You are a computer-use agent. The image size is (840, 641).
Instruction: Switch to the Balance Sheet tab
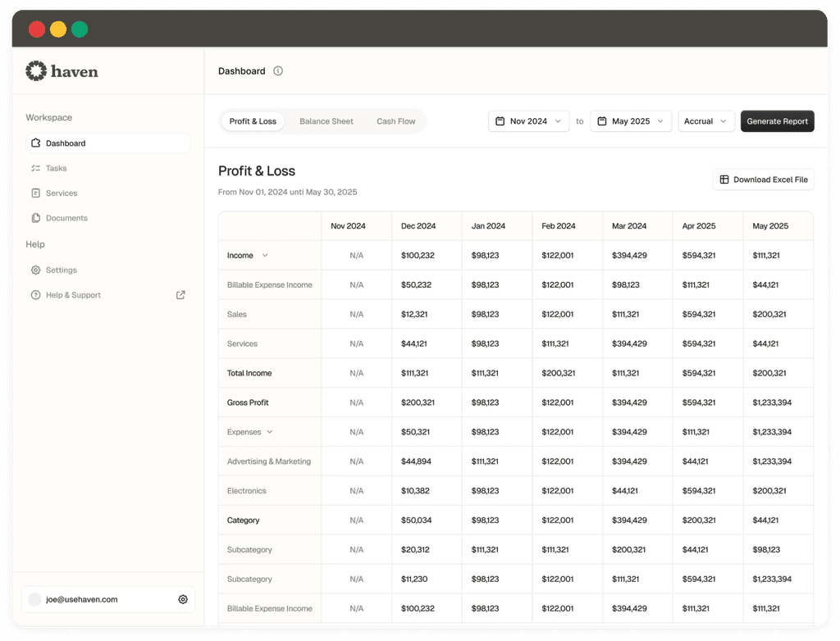326,121
